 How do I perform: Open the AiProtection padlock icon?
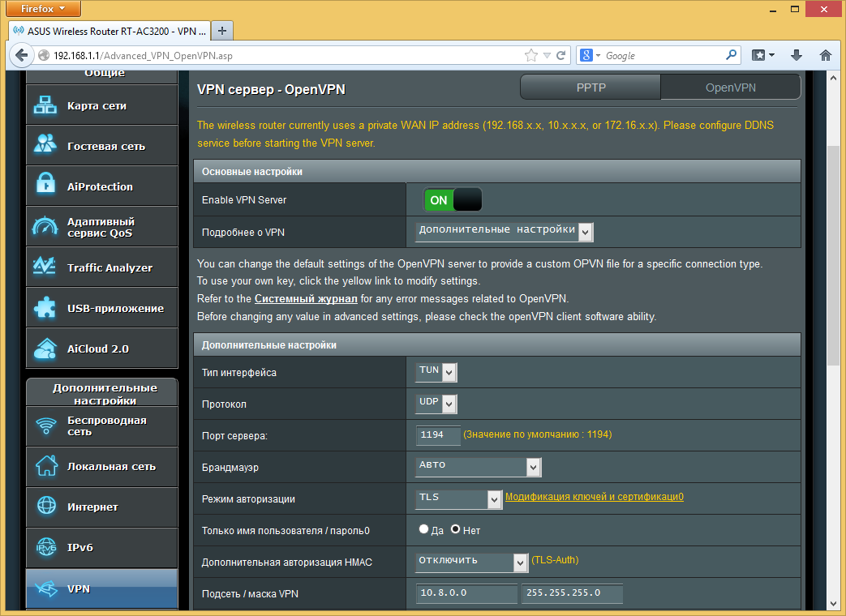pos(45,184)
